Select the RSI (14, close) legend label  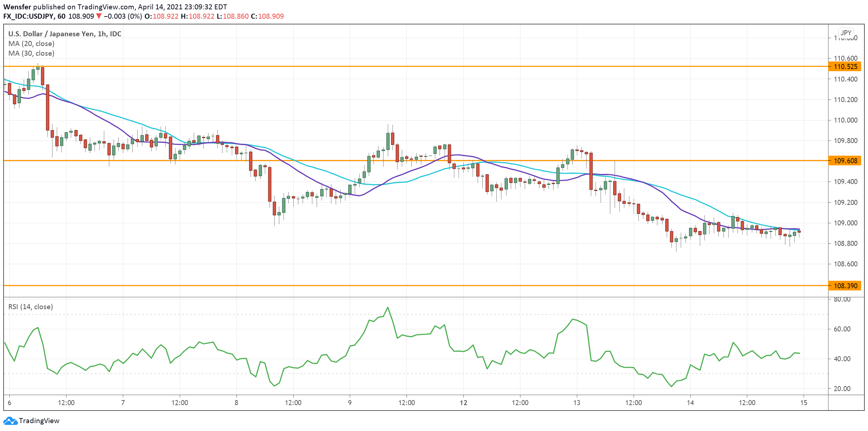(31, 307)
